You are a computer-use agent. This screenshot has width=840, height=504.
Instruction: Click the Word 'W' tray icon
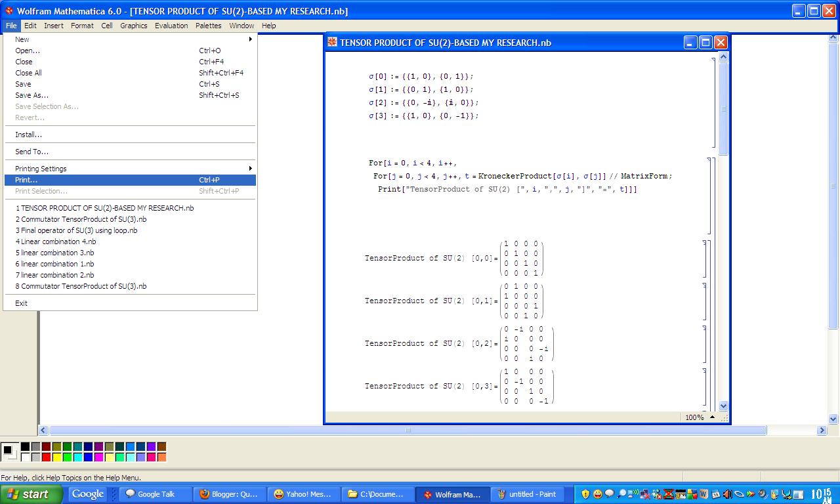coord(703,494)
